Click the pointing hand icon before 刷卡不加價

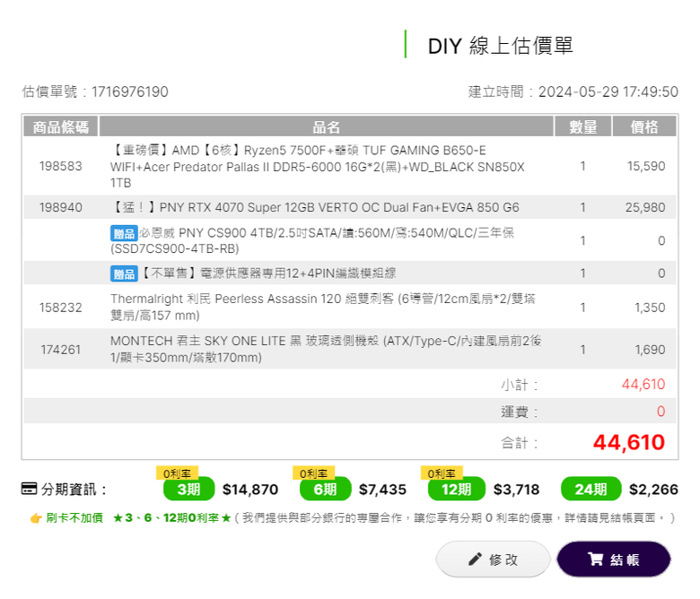point(36,517)
